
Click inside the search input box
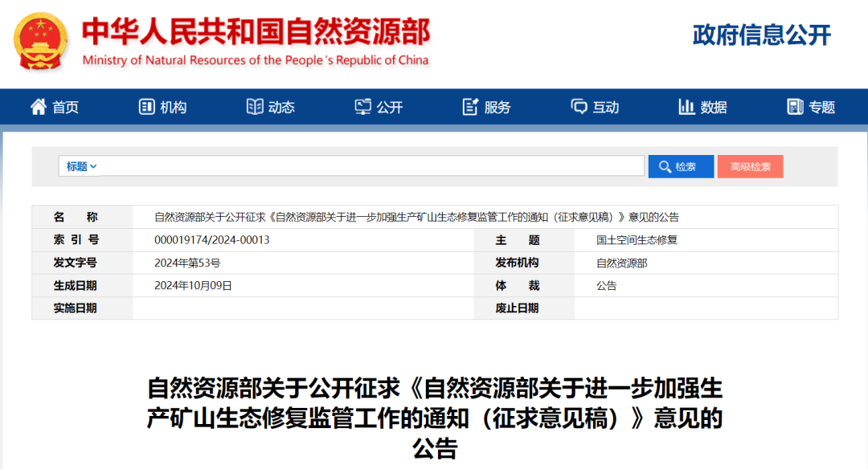[x=362, y=165]
